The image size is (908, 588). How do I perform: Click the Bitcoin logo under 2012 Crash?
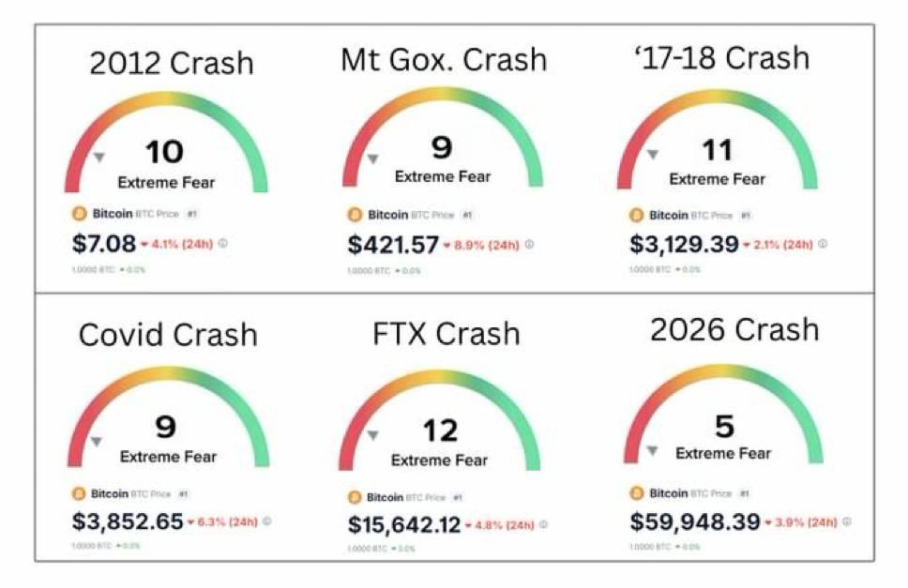pyautogui.click(x=80, y=214)
